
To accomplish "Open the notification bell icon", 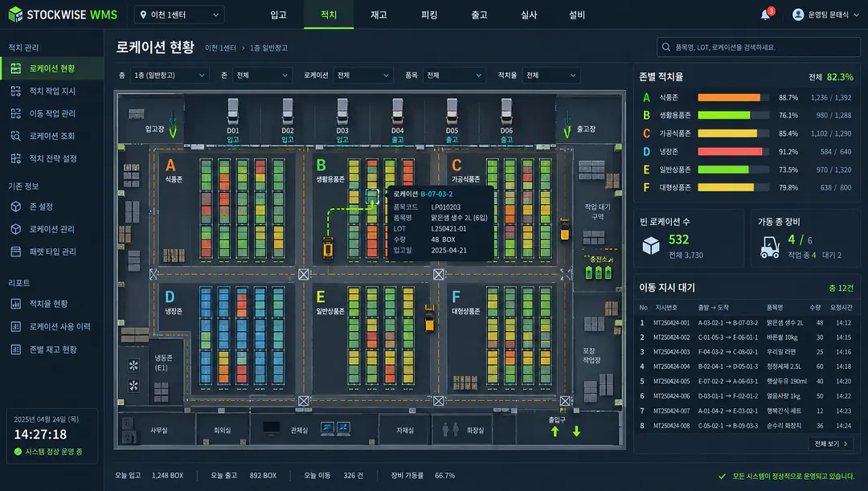I will (766, 14).
